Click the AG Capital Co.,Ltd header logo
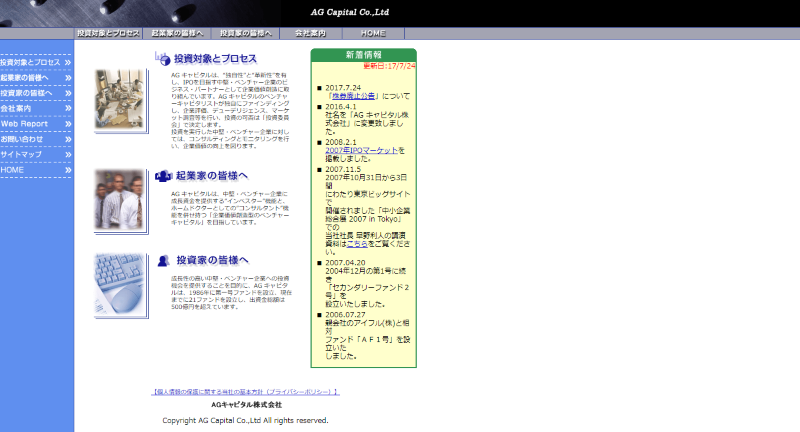 coord(350,12)
